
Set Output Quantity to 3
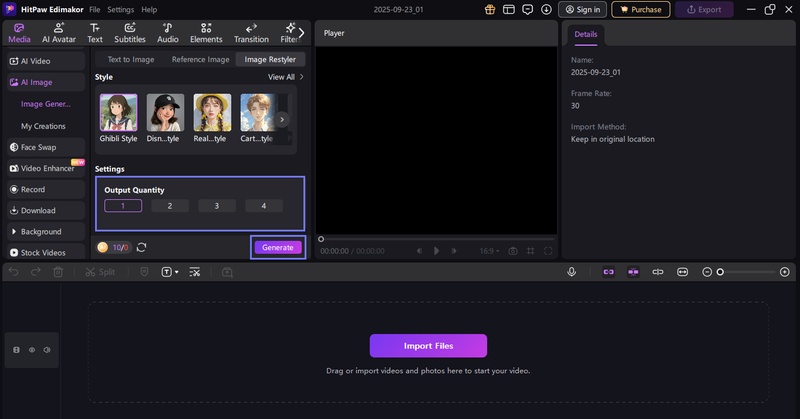coord(217,206)
